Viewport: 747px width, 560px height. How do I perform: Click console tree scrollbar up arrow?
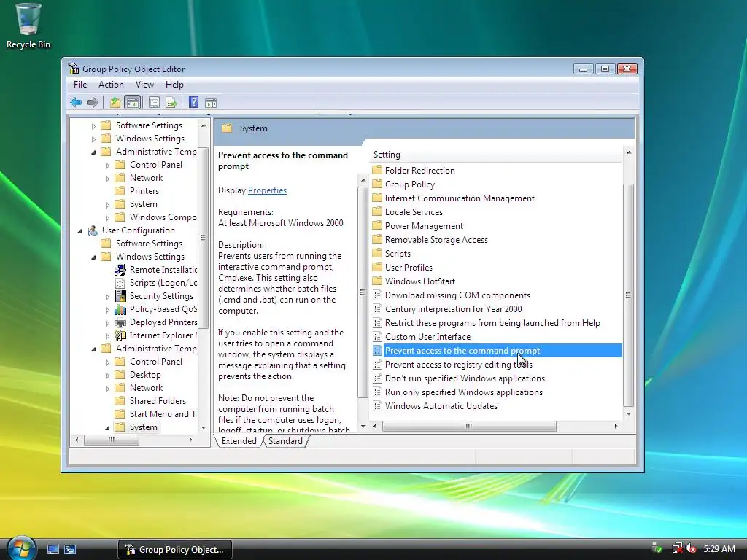tap(204, 125)
